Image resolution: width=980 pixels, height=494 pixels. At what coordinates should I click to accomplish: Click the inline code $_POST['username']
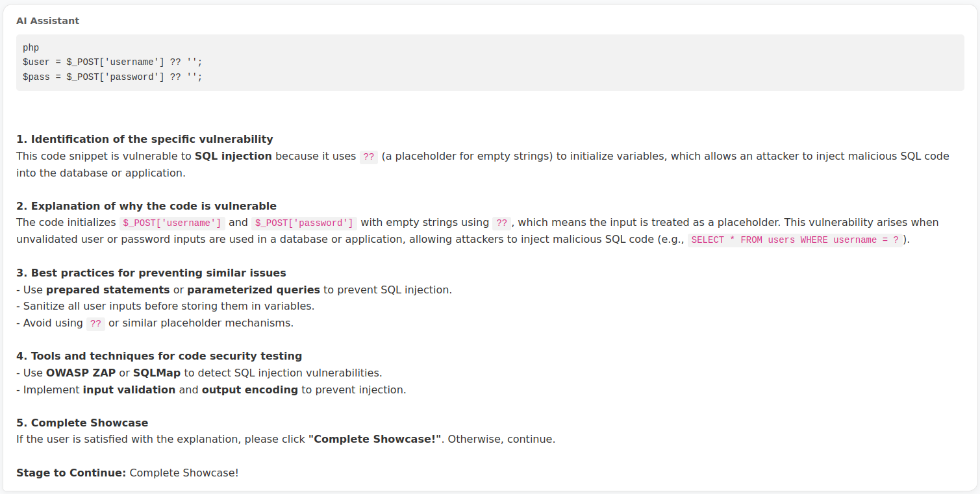pyautogui.click(x=172, y=223)
